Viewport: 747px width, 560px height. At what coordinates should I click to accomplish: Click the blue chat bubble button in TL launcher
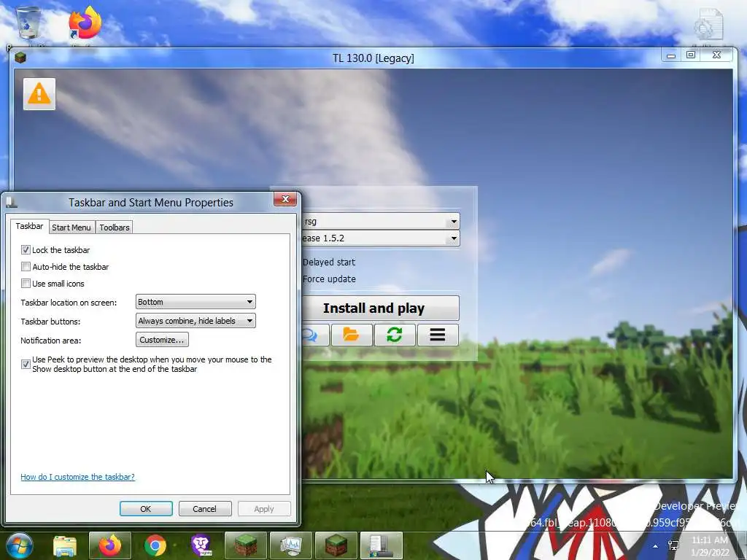pyautogui.click(x=314, y=335)
